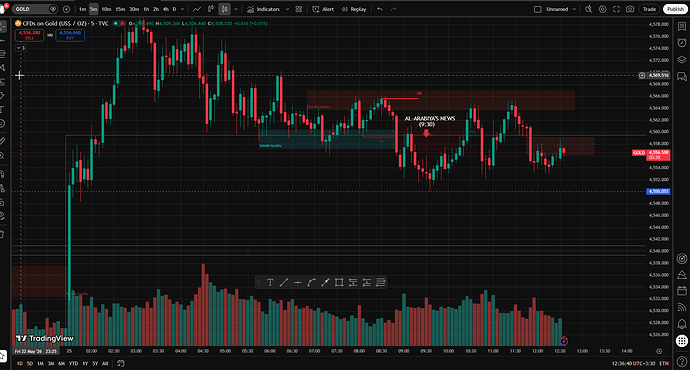Toggle symbol visibility eye icon near GOLD
This screenshot has height=370, width=690.
click(x=53, y=9)
